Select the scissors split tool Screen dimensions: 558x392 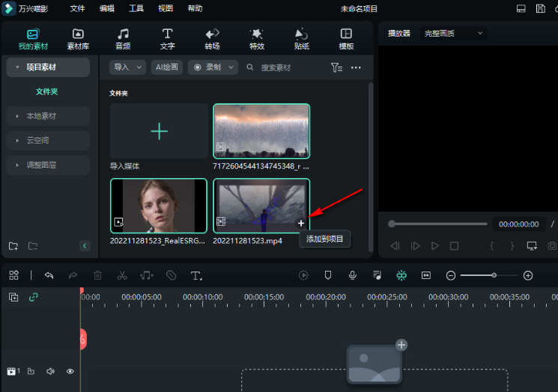click(x=122, y=275)
